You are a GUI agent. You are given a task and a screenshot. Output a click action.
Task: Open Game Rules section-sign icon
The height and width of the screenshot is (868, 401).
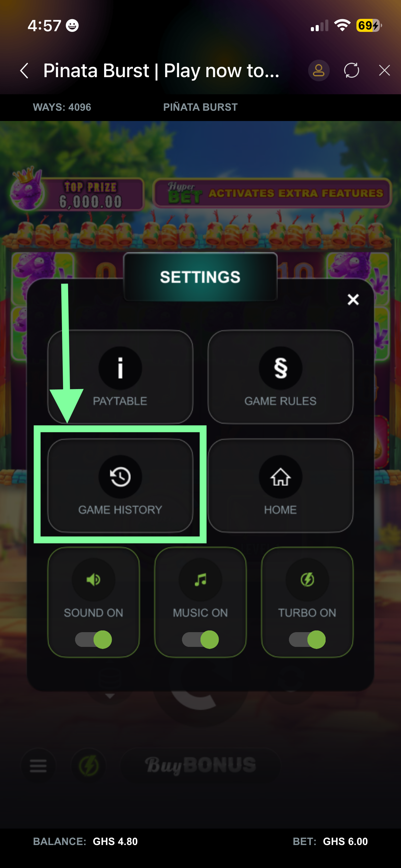click(280, 368)
